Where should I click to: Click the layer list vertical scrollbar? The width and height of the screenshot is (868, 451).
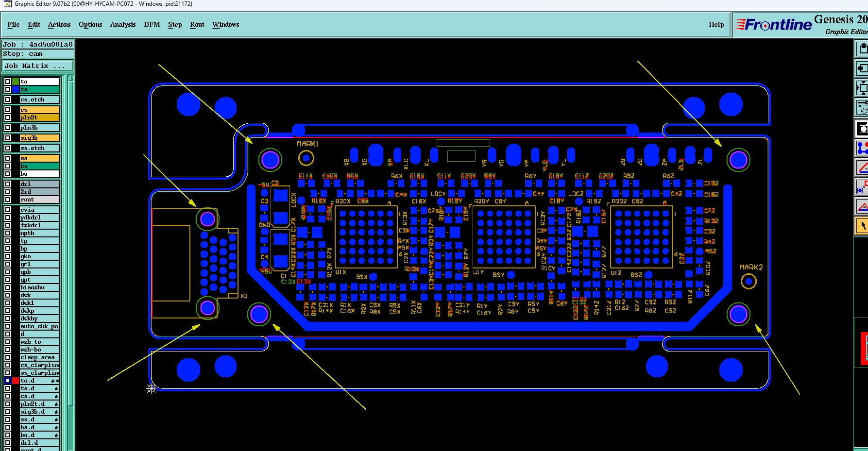(70, 262)
